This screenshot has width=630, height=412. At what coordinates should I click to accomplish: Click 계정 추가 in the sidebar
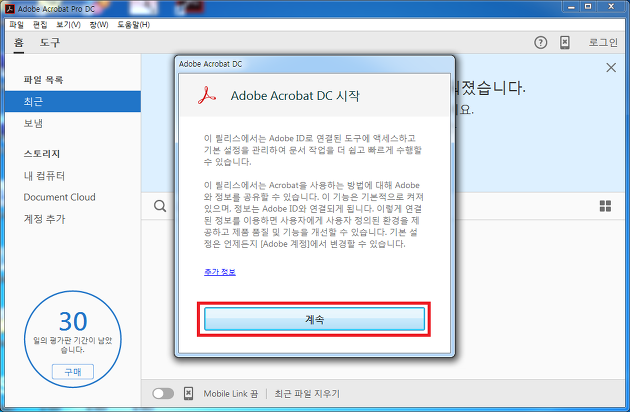44,219
